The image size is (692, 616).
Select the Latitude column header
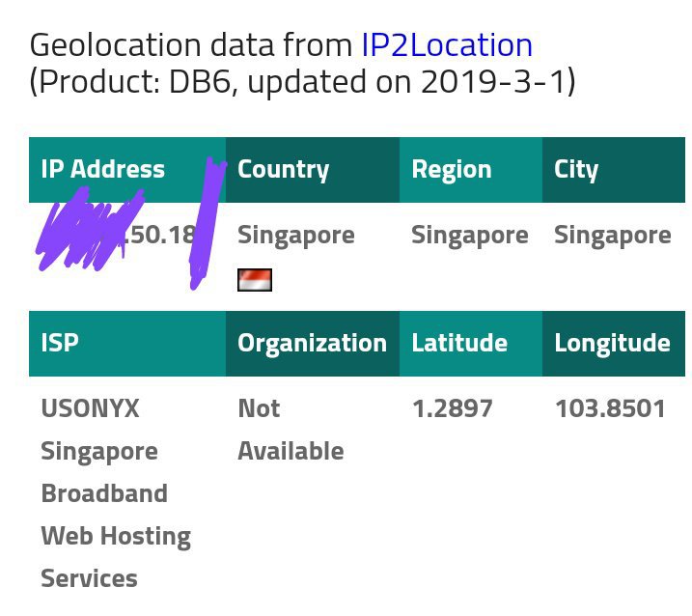[x=471, y=344]
